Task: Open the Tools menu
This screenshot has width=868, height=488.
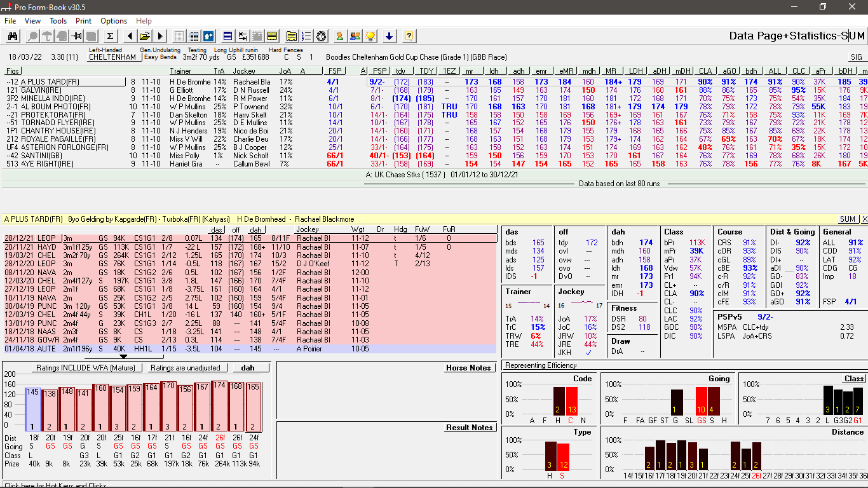Action: [58, 21]
